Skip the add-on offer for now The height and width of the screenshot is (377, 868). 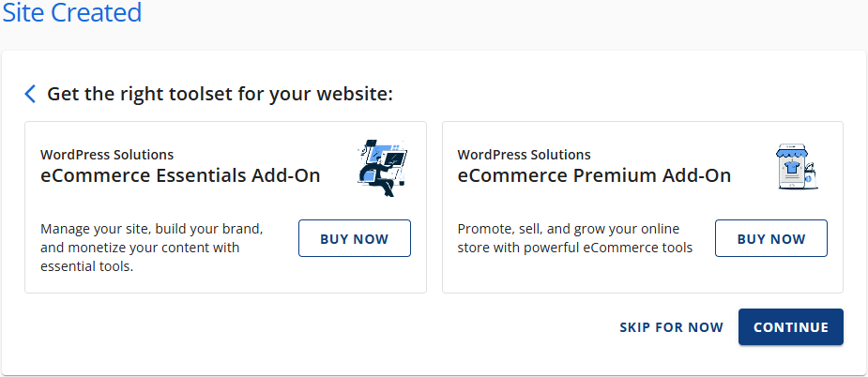671,327
